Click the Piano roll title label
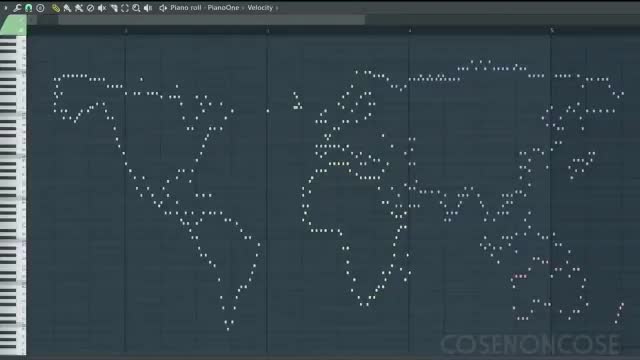 click(186, 8)
